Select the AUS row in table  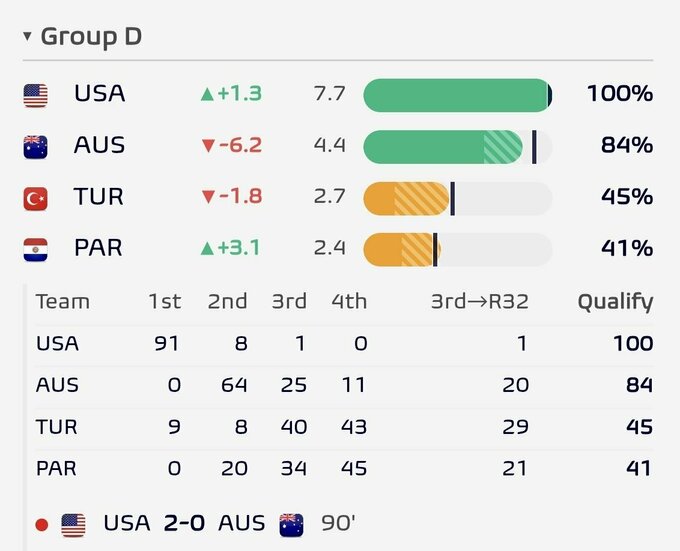[x=344, y=385]
